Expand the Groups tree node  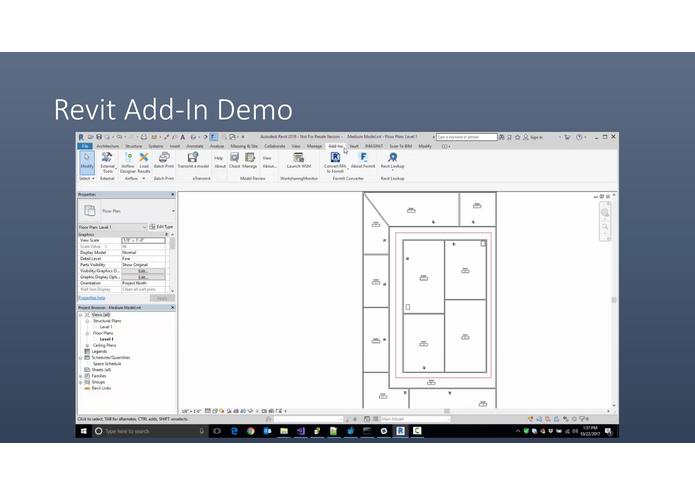81,382
